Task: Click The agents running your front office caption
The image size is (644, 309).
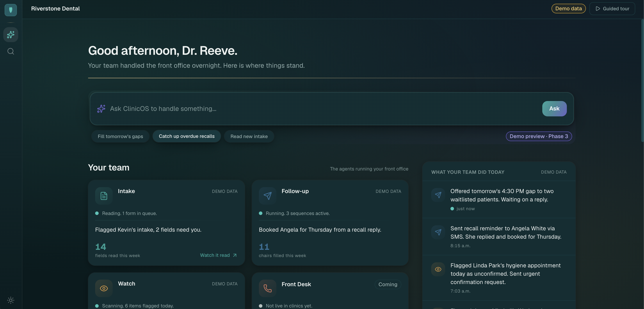Action: (369, 169)
